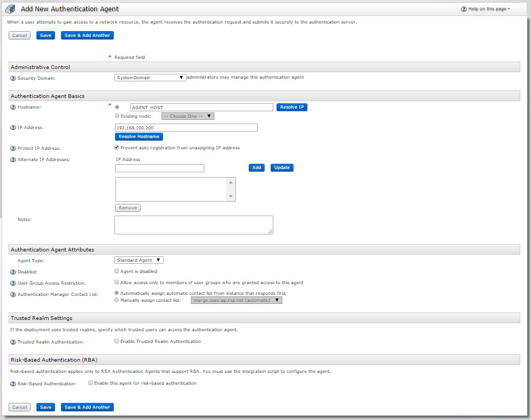Expand the Agent Type dropdown
The height and width of the screenshot is (420, 531).
pyautogui.click(x=139, y=260)
